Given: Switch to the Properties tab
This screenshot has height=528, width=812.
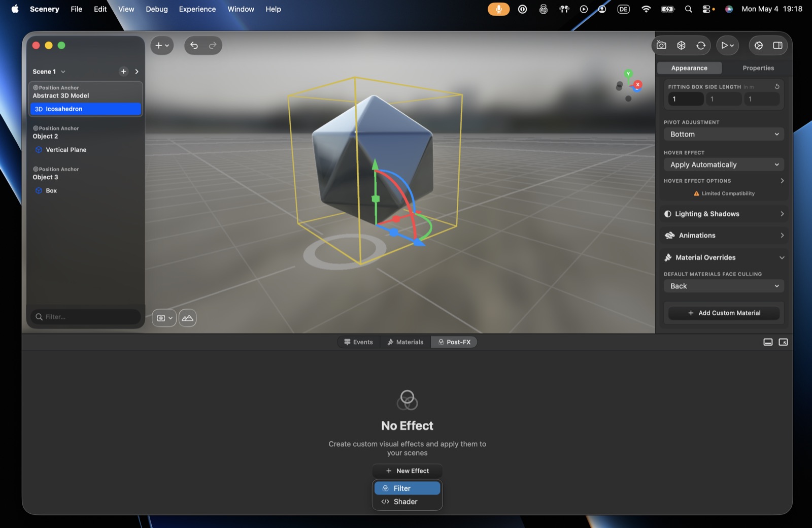Looking at the screenshot, I should (758, 68).
